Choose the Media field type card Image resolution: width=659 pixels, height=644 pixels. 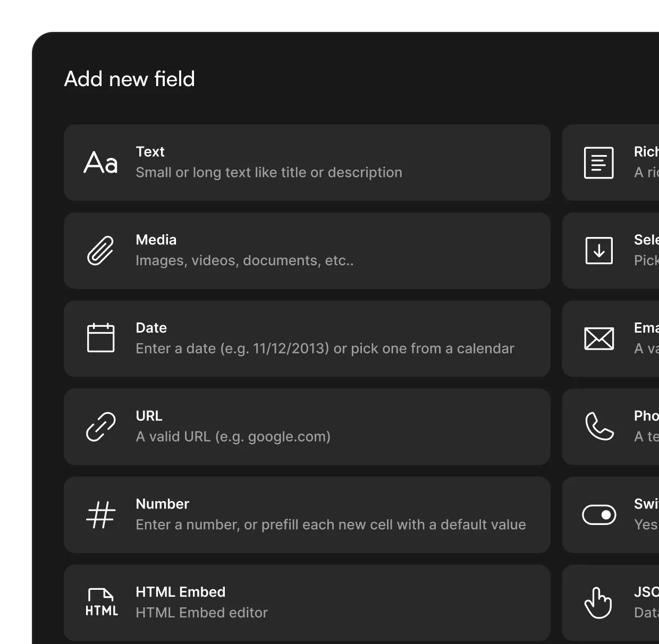point(307,251)
